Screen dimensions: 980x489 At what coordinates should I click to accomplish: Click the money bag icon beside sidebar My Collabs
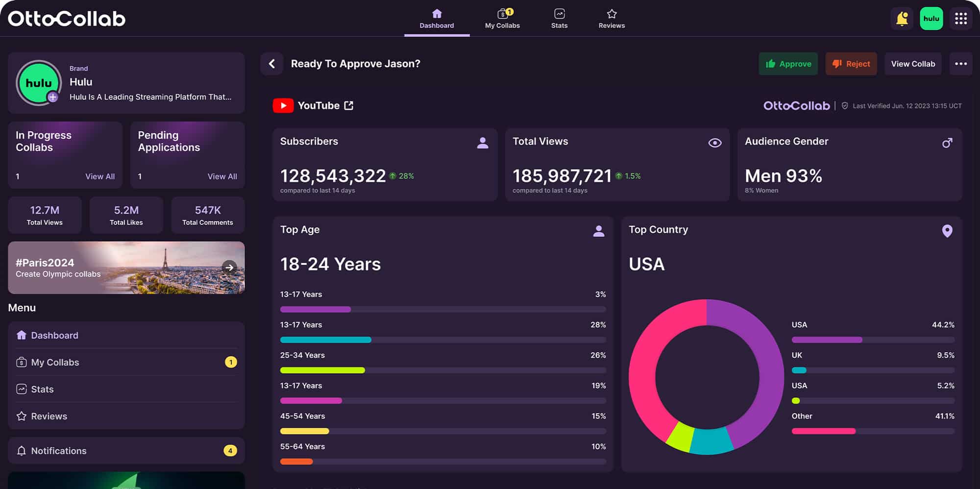(22, 362)
